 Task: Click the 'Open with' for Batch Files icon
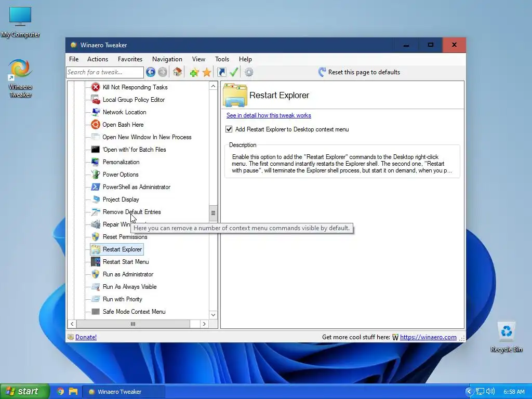pos(96,150)
